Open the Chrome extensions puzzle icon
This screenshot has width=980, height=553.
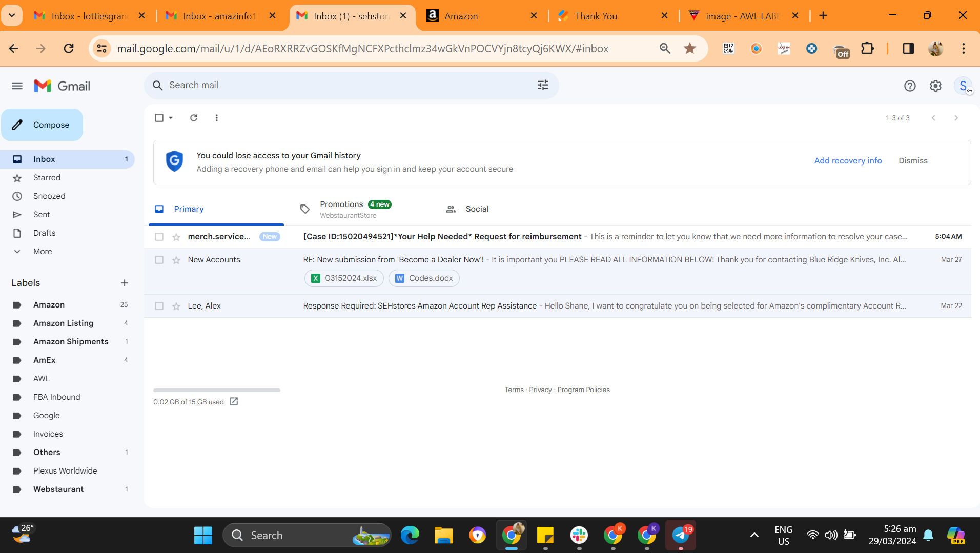867,48
